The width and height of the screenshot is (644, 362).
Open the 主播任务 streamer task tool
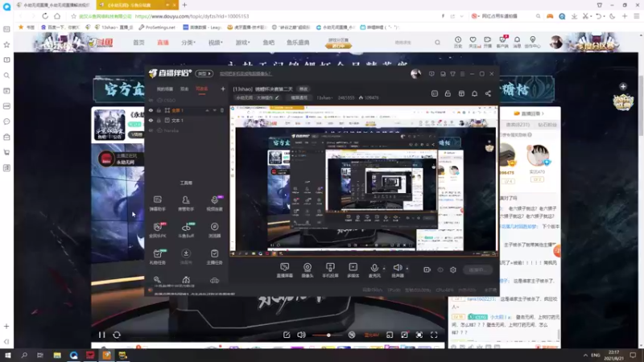pyautogui.click(x=214, y=257)
